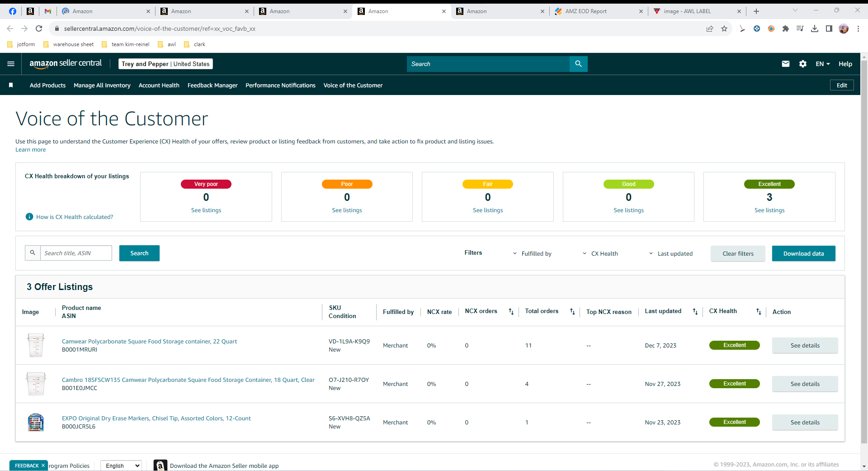Click See listings under Very poor
This screenshot has height=471, width=868.
[206, 210]
